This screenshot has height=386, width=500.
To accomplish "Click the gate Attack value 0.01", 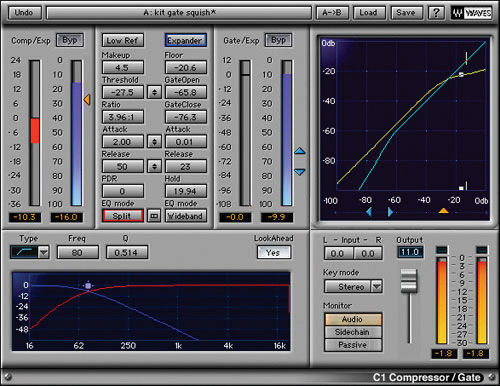I will click(186, 142).
